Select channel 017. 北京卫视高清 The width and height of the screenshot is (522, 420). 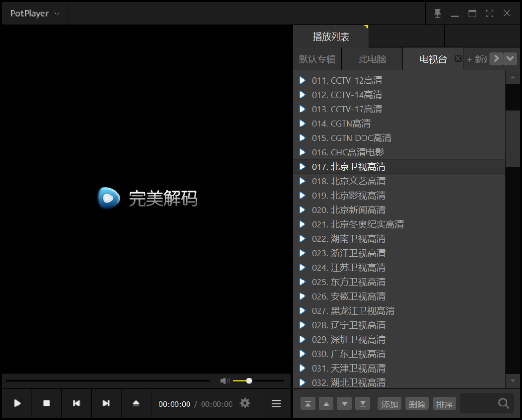[x=400, y=167]
